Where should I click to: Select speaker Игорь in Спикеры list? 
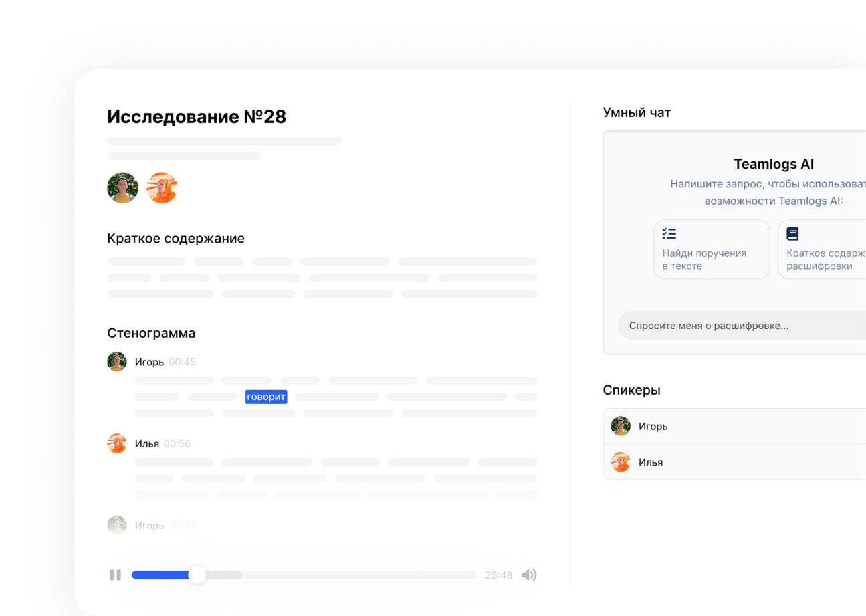[734, 426]
